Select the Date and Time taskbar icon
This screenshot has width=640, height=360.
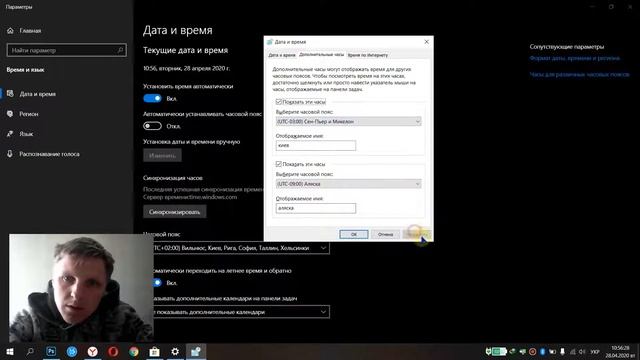coord(196,351)
